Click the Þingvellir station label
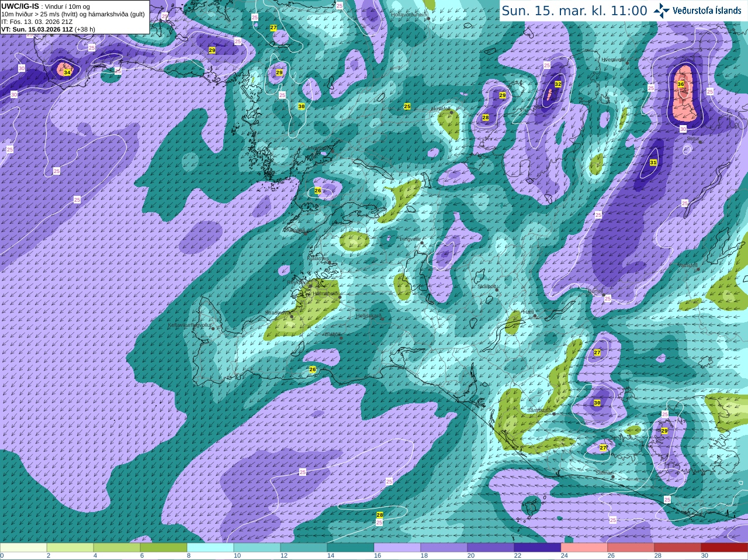Viewport: 748px width, 560px height. [410, 239]
